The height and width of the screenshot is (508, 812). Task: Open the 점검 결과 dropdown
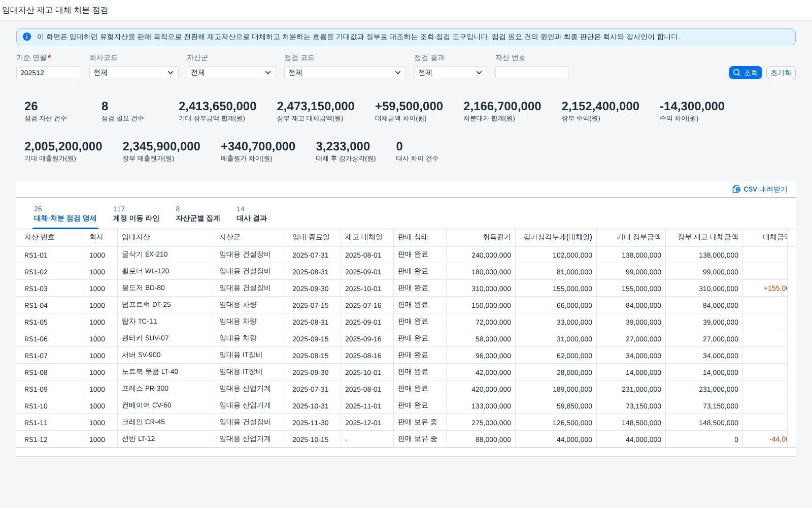point(451,73)
